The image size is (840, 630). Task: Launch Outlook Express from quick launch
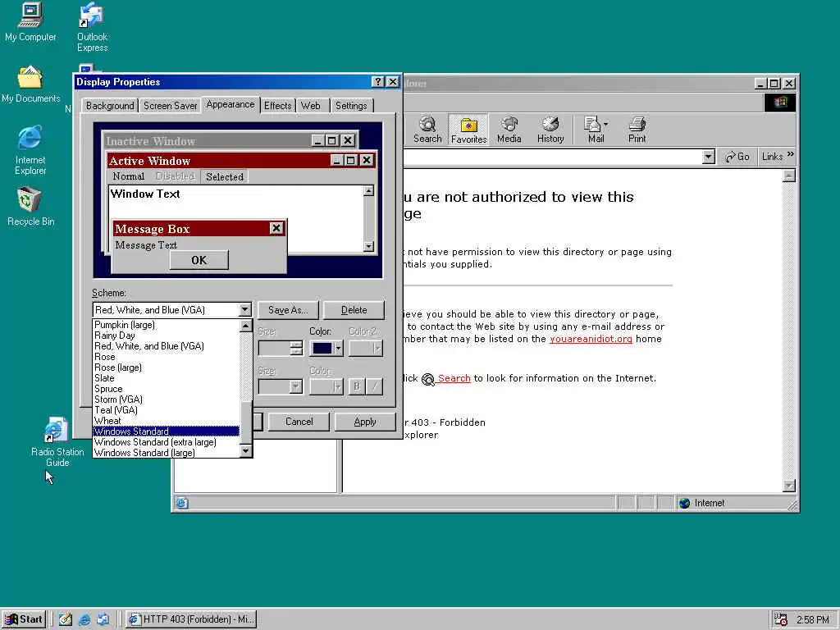(x=103, y=619)
